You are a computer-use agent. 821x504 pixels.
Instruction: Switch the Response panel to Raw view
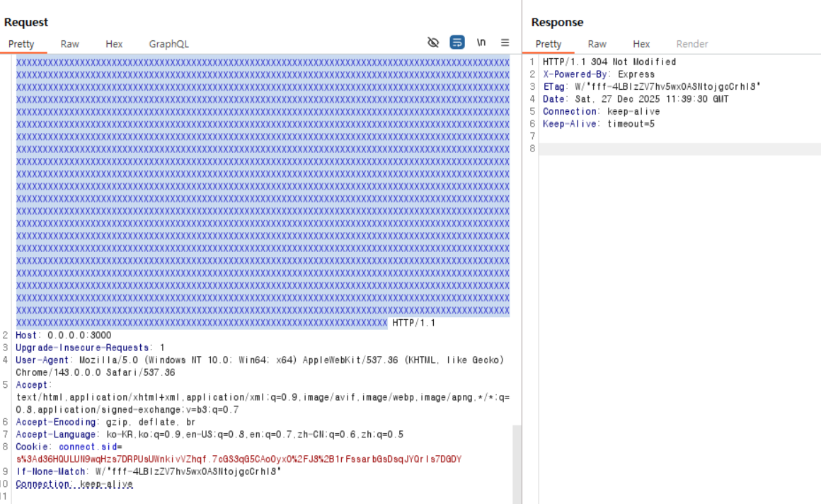597,44
